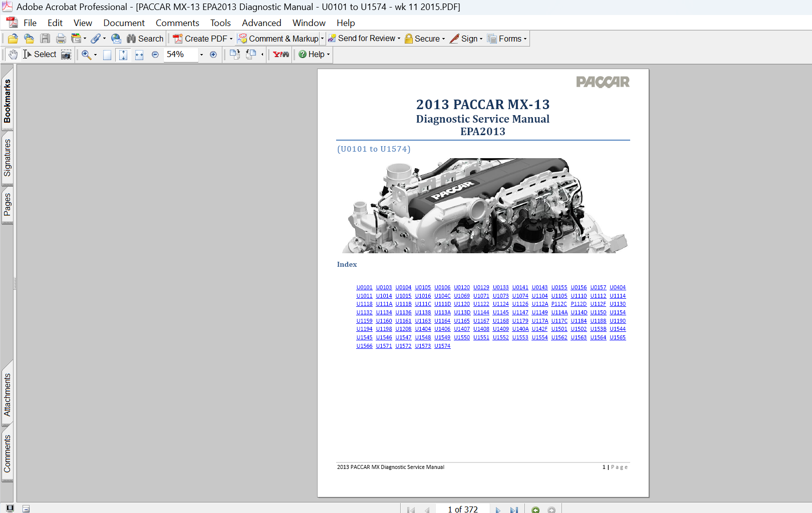The height and width of the screenshot is (513, 812).
Task: Toggle Fit Page view
Action: click(123, 55)
